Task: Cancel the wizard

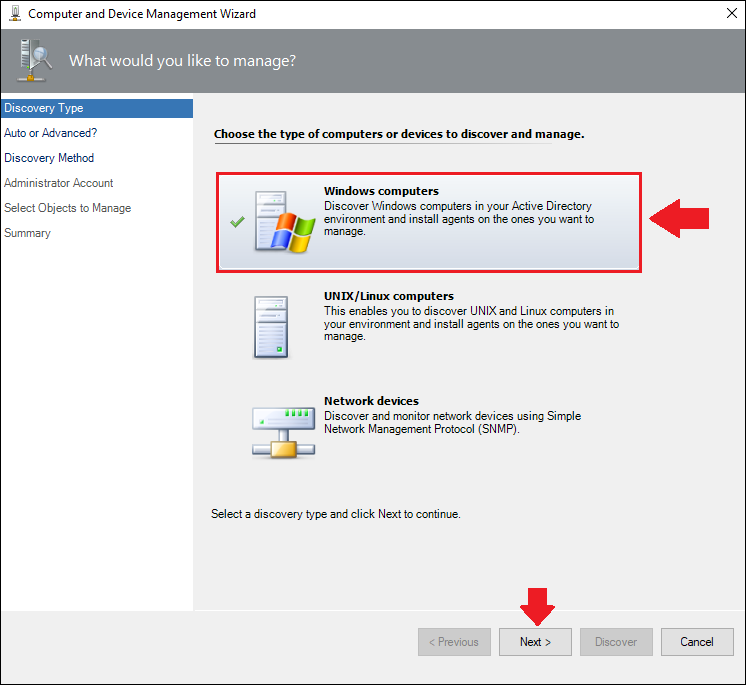Action: coord(697,642)
